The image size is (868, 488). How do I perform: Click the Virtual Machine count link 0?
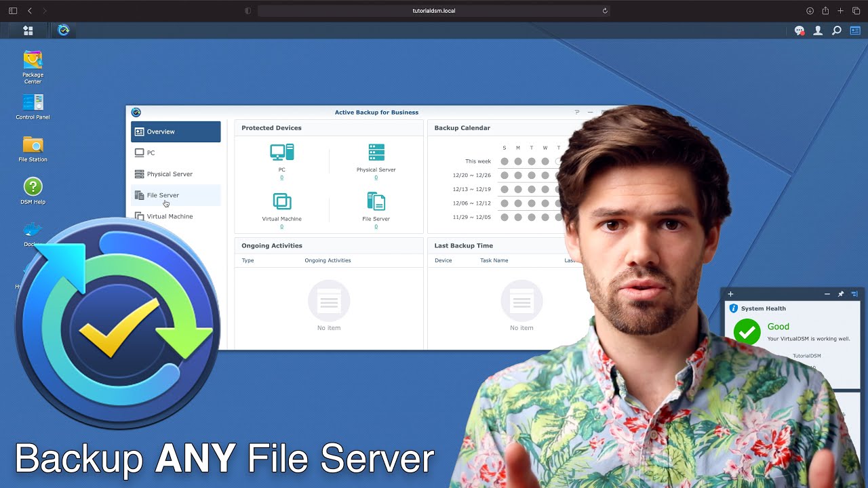point(281,226)
